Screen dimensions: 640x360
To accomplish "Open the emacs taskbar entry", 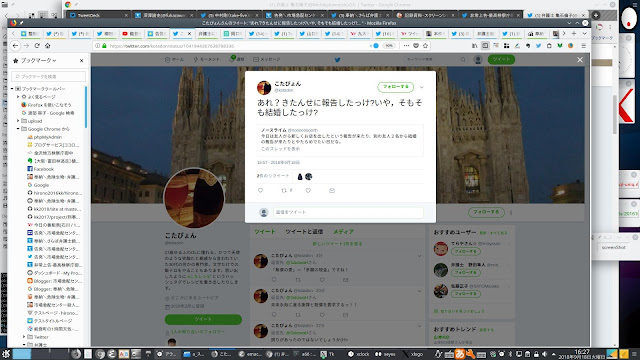I will (x=250, y=354).
